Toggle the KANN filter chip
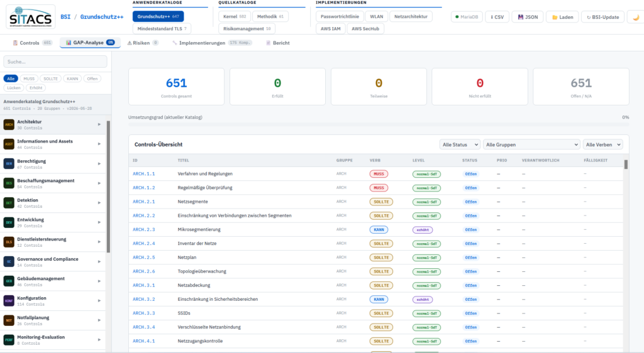The width and height of the screenshot is (644, 353). pos(72,79)
